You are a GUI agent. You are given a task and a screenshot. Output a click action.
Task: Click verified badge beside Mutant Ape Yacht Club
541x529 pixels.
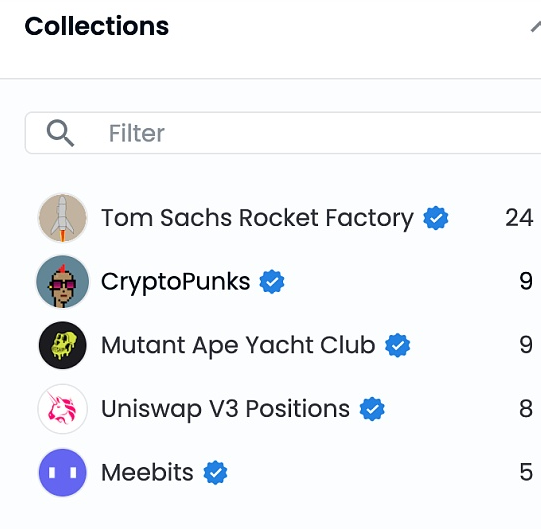point(397,345)
